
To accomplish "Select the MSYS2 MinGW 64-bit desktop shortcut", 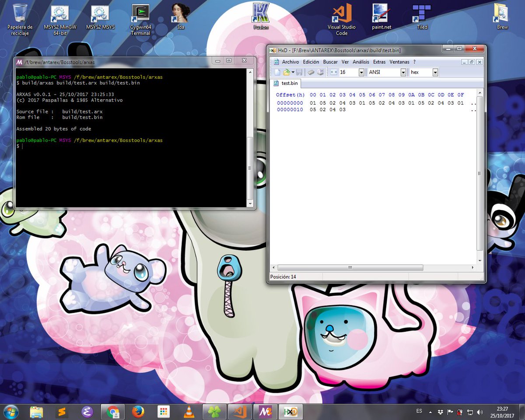I will [60, 20].
